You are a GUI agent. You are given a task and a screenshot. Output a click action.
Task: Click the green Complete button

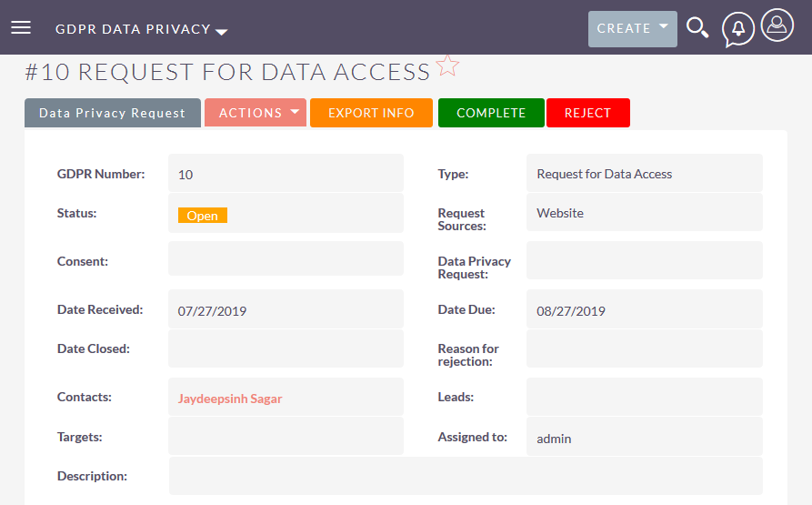[x=491, y=113]
